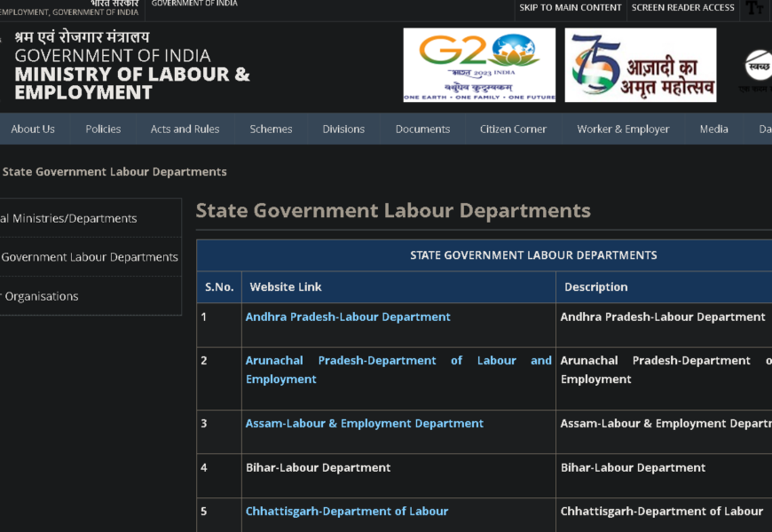Open the Documents menu
The image size is (772, 532).
tap(423, 129)
